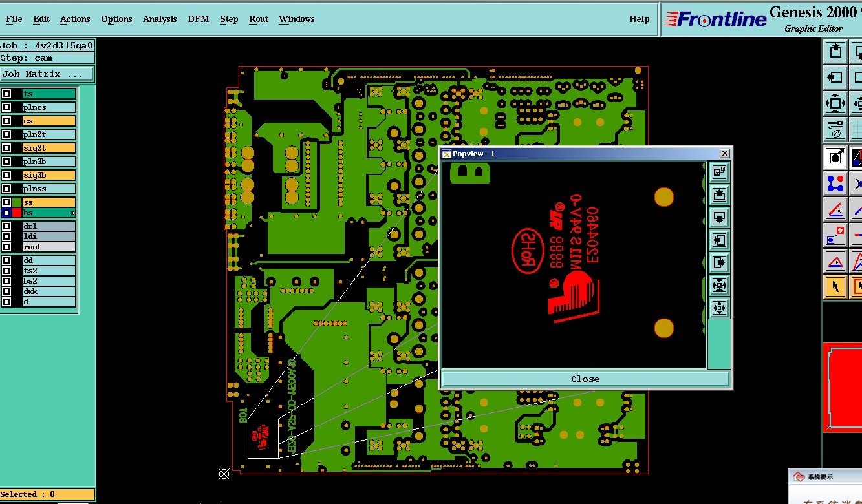The image size is (862, 504).
Task: Click Popview pan down icon
Action: (x=719, y=217)
